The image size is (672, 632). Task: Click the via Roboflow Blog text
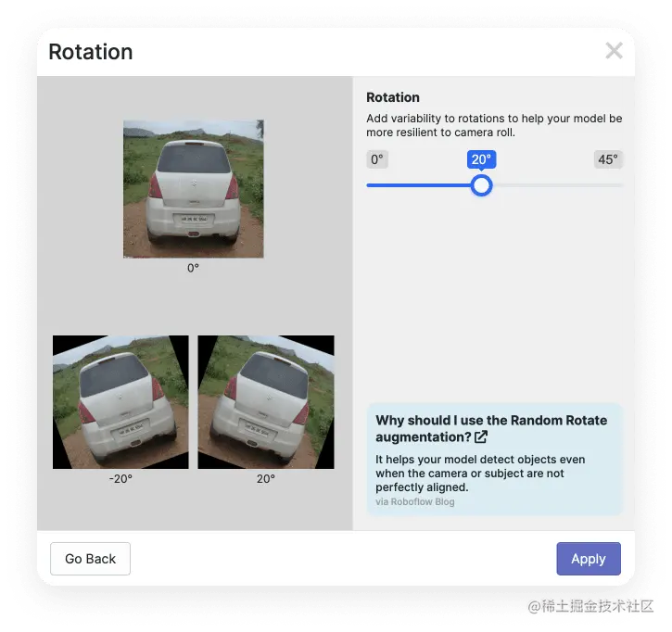click(415, 501)
